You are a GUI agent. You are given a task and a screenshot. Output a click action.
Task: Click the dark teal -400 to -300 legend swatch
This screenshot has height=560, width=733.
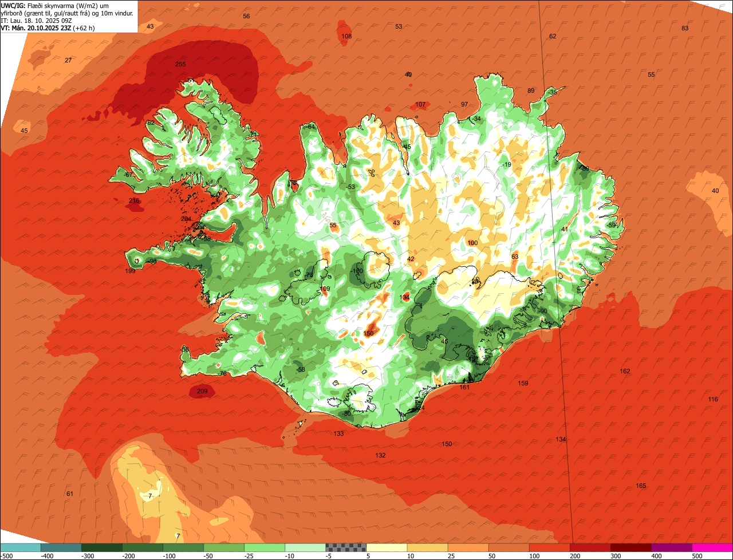pos(61,547)
